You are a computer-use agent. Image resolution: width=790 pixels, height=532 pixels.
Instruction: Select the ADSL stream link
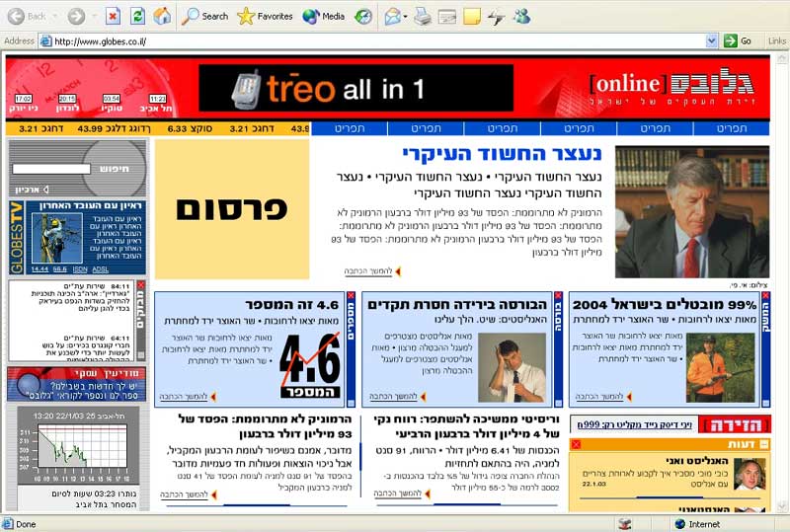click(101, 269)
